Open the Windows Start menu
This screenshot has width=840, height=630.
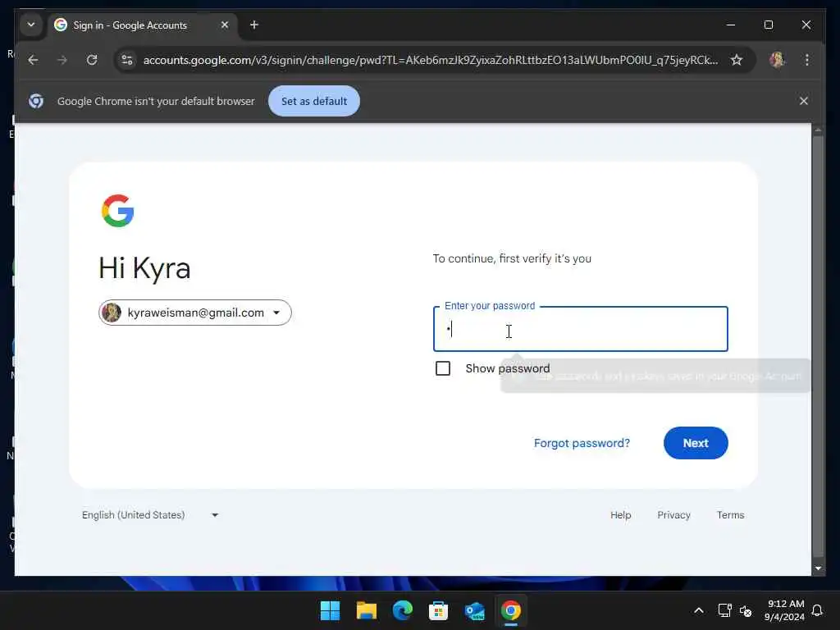point(330,610)
